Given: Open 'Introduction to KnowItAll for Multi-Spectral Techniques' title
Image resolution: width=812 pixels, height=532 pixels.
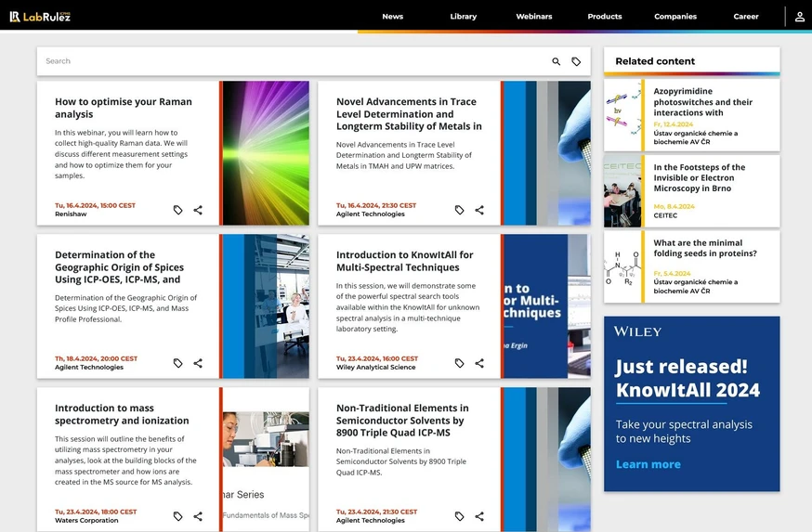Looking at the screenshot, I should pos(404,261).
